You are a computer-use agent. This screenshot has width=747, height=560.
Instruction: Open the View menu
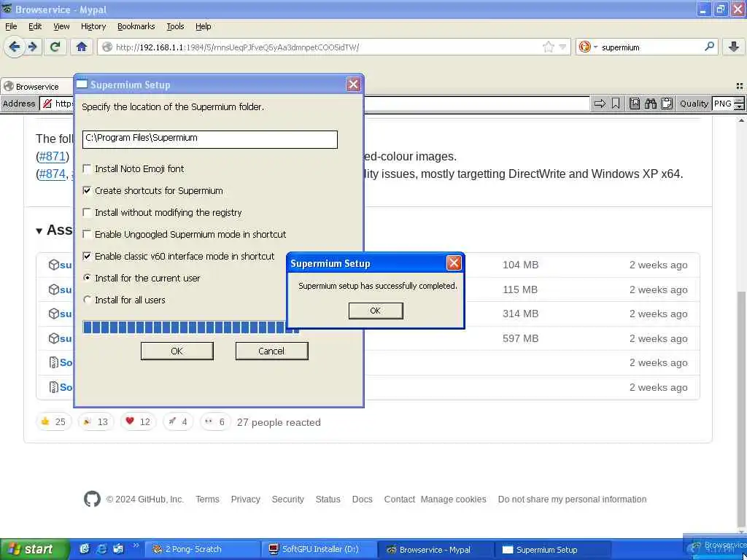click(61, 26)
